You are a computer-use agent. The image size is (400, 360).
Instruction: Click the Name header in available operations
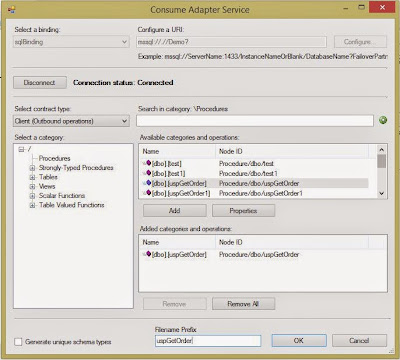pos(177,151)
